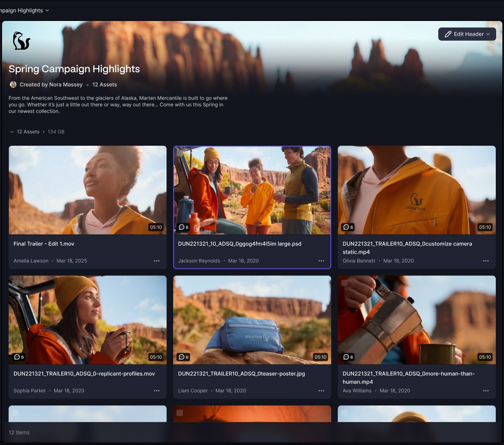Click uploader name Sophia Parker
The height and width of the screenshot is (445, 504).
(x=30, y=391)
